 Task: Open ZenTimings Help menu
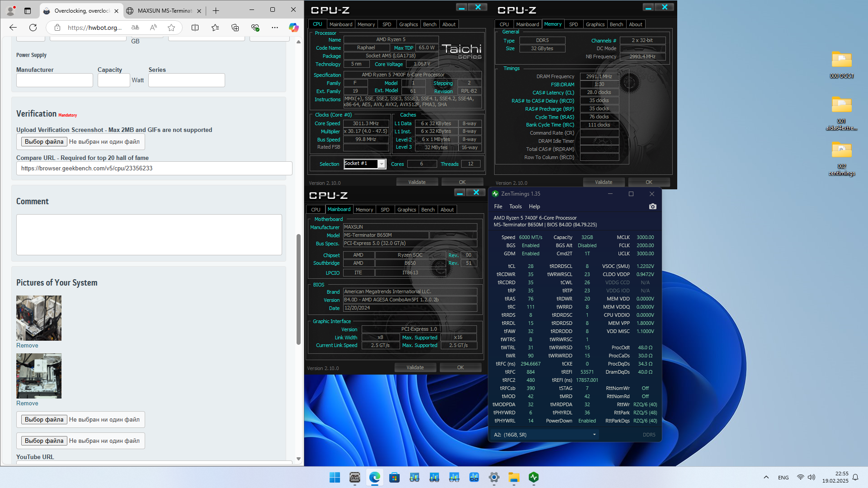point(534,206)
